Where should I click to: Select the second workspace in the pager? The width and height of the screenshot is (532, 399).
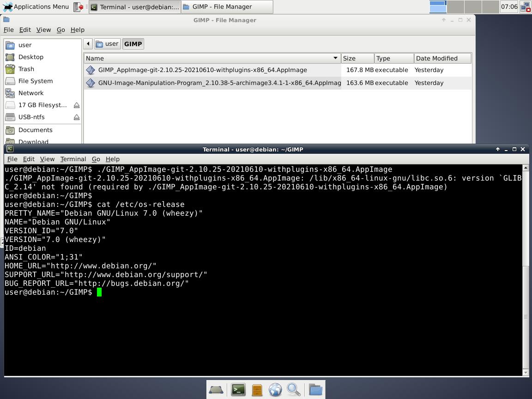(455, 7)
